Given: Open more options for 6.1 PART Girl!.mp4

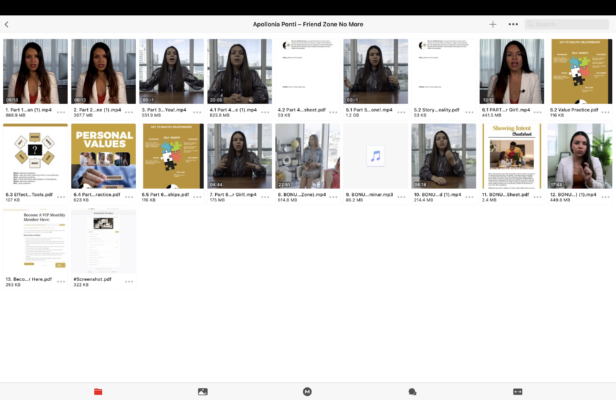Looking at the screenshot, I should [537, 112].
